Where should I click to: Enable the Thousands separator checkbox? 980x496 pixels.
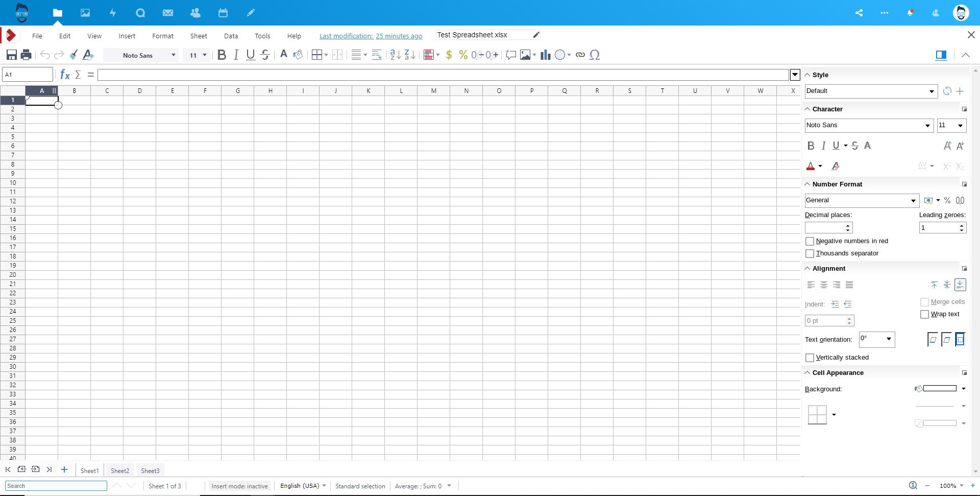(810, 253)
